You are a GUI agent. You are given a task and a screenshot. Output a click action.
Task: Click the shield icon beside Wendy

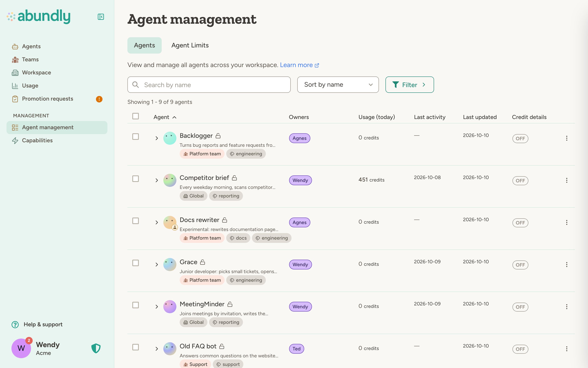pos(96,348)
